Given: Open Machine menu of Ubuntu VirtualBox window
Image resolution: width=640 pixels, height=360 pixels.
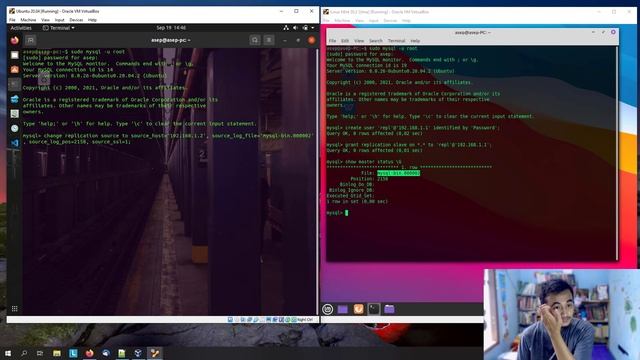Looking at the screenshot, I should (28, 20).
